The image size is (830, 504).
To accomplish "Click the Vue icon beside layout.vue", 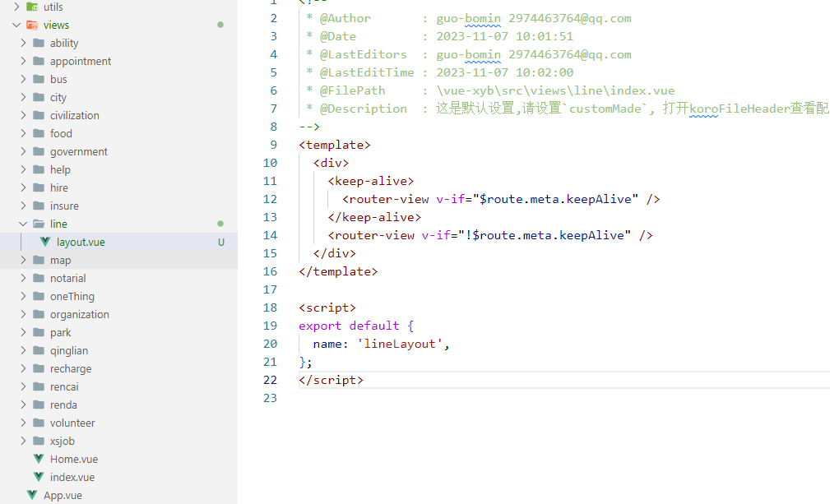I will (45, 242).
